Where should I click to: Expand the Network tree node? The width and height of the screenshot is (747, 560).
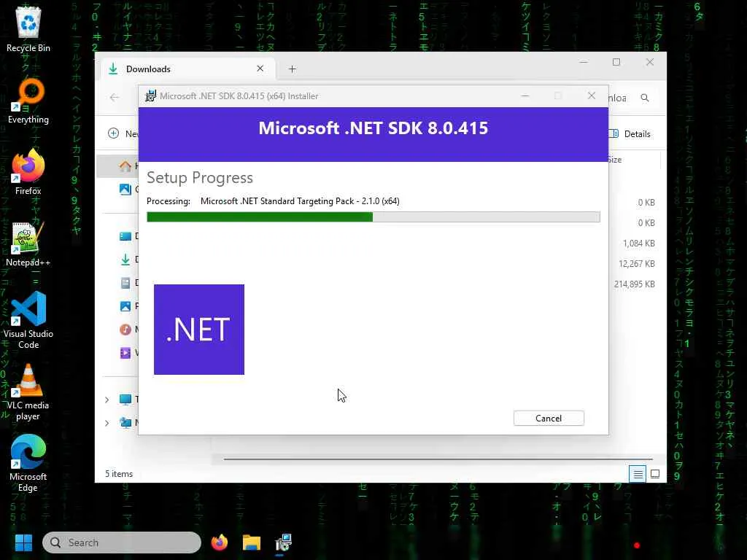click(x=107, y=422)
